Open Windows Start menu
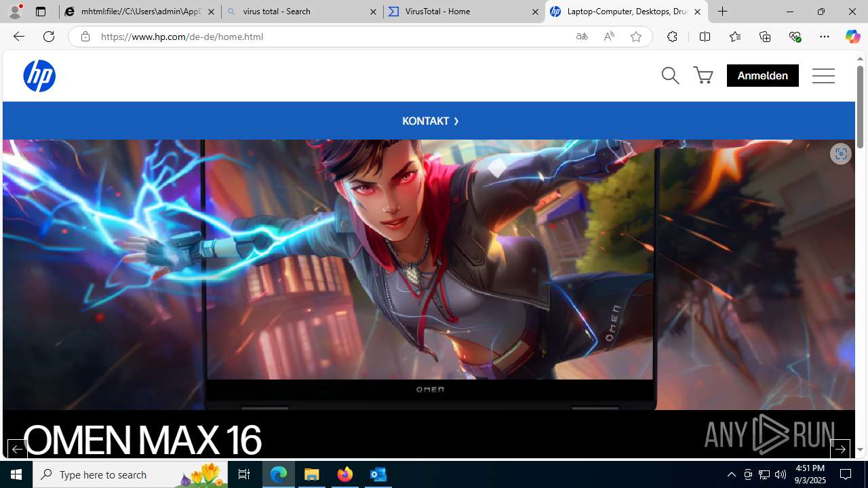 coord(16,474)
